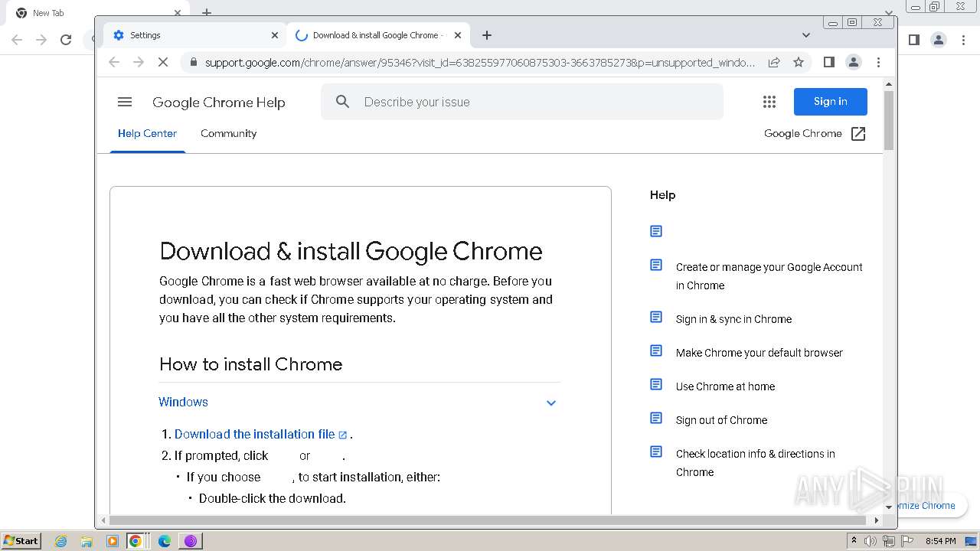Open profile avatar in background Chrome window
The height and width of the screenshot is (551, 980).
(x=938, y=40)
